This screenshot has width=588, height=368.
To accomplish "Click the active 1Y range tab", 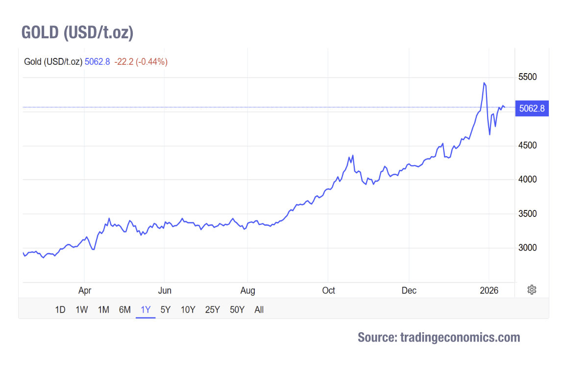I will 146,310.
